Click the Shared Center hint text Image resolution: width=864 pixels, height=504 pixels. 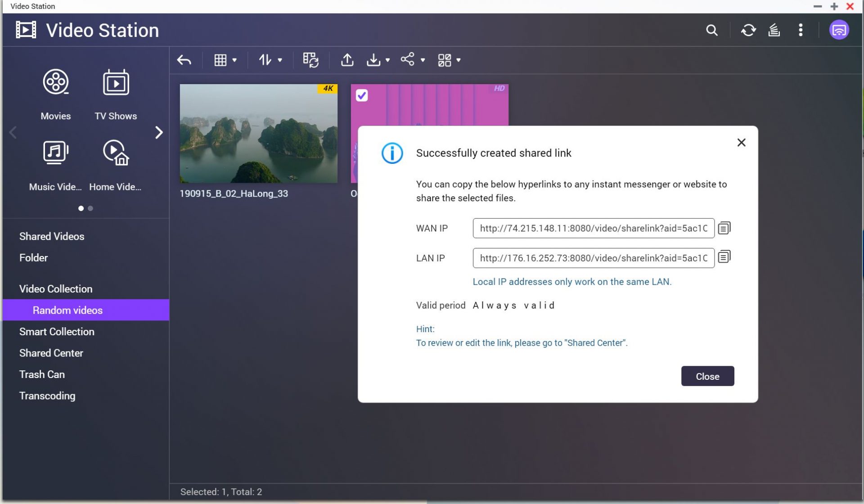[x=522, y=343]
